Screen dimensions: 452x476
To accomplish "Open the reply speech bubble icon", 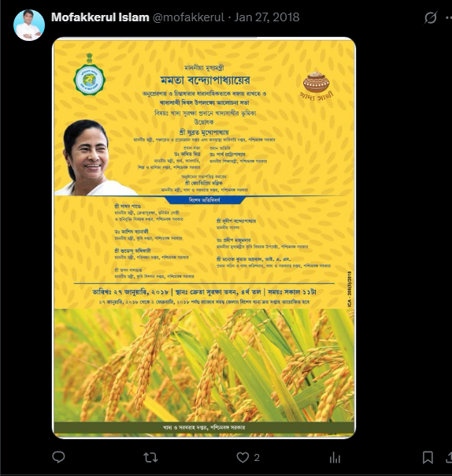I will [x=58, y=457].
